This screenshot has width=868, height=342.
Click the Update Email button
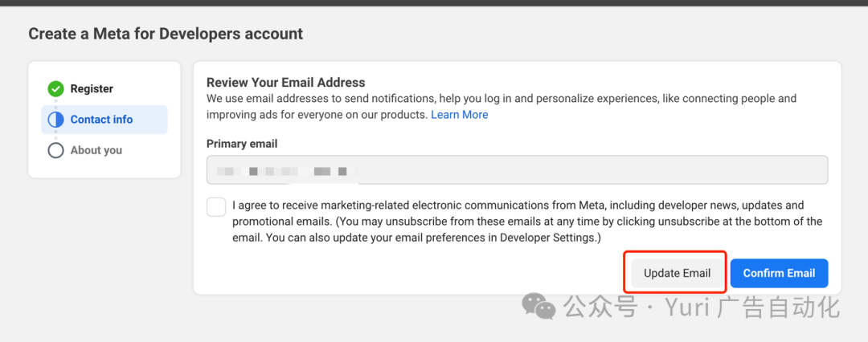tap(677, 273)
